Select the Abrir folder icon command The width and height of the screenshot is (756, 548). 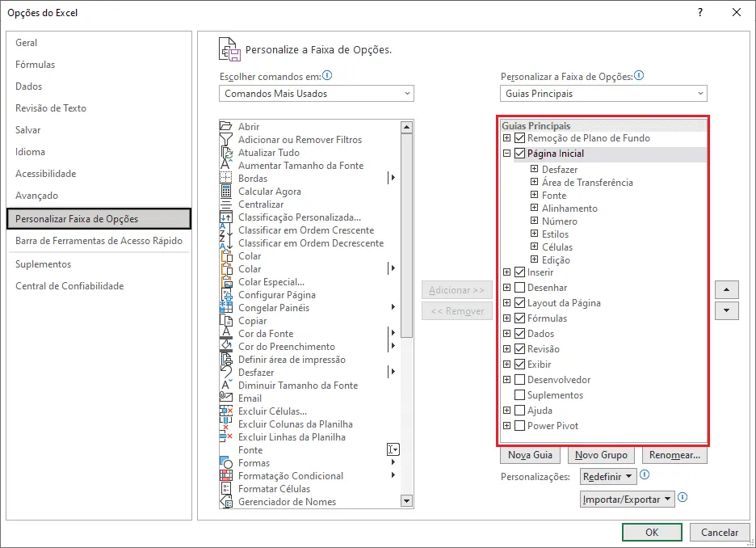click(x=225, y=126)
